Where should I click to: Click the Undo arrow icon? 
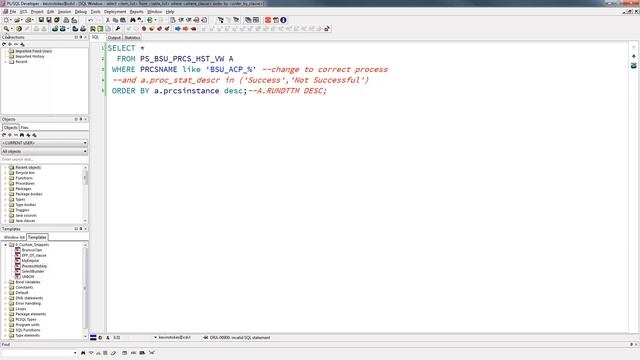[x=90, y=20]
